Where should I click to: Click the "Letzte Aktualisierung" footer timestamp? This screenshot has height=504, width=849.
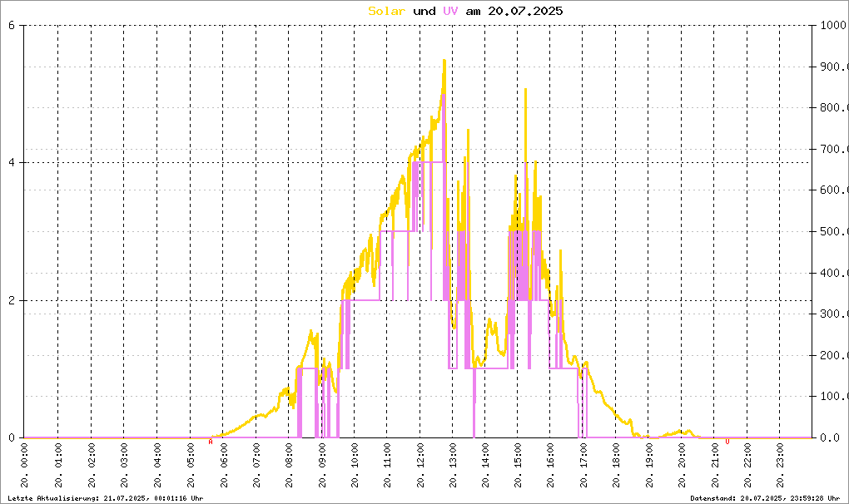(x=106, y=498)
